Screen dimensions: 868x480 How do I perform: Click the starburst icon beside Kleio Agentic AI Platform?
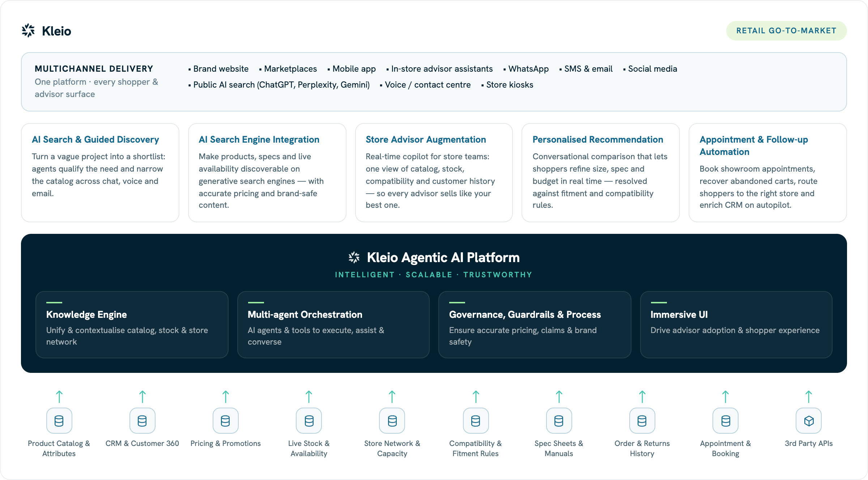point(354,257)
